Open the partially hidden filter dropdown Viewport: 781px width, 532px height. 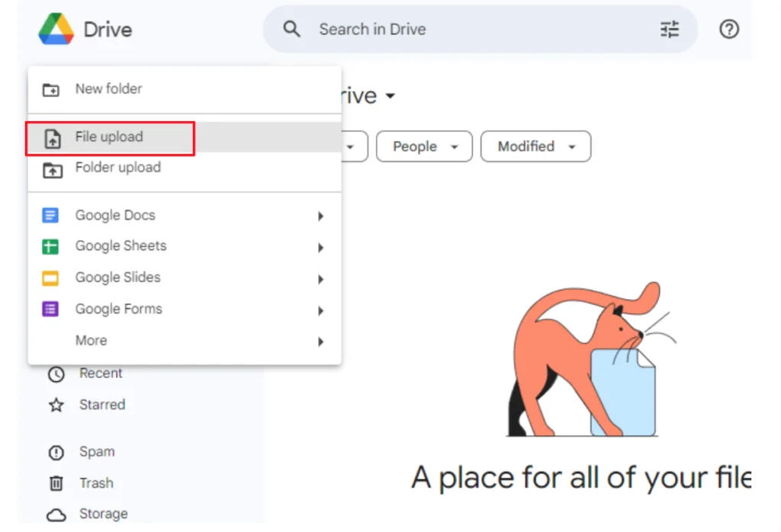(355, 146)
